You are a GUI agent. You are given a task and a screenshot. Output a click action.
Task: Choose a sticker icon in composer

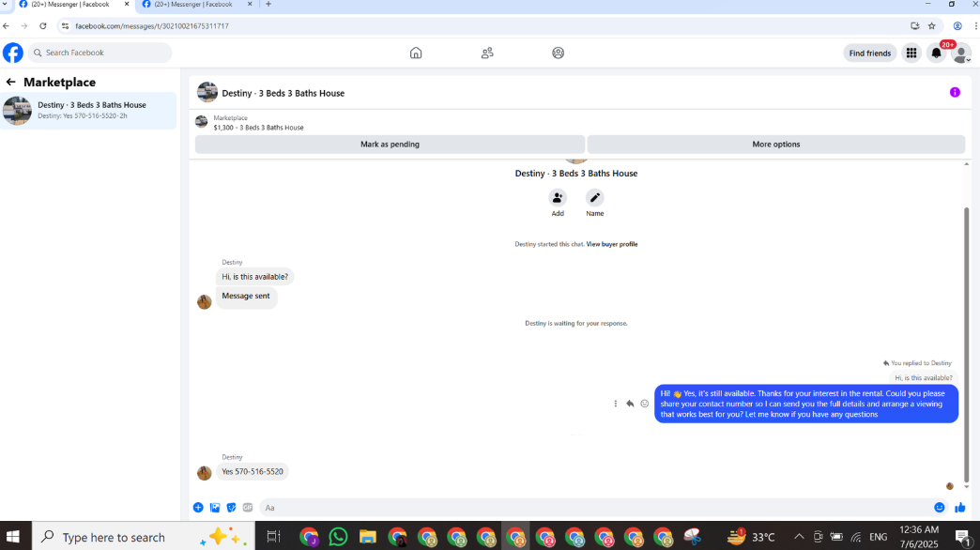tap(231, 508)
